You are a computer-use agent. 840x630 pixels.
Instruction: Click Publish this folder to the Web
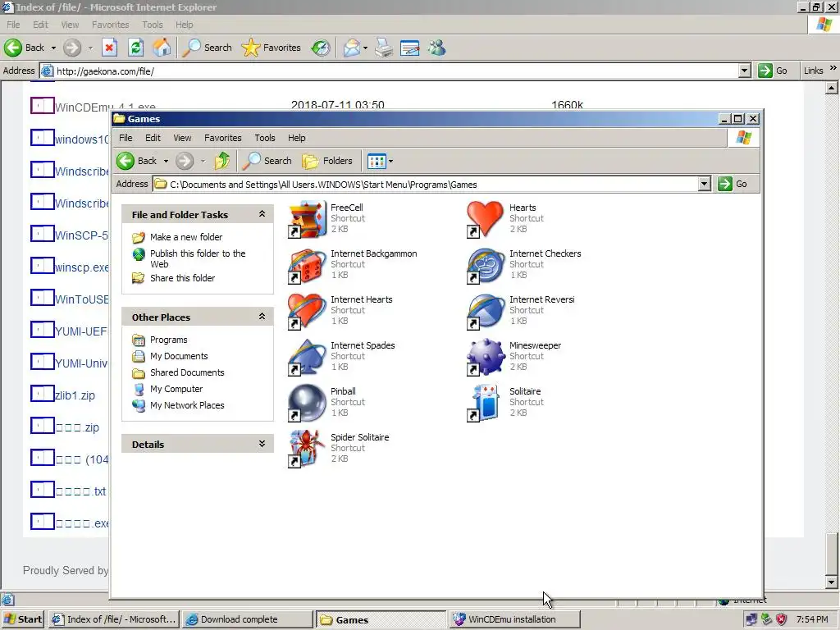pyautogui.click(x=198, y=258)
